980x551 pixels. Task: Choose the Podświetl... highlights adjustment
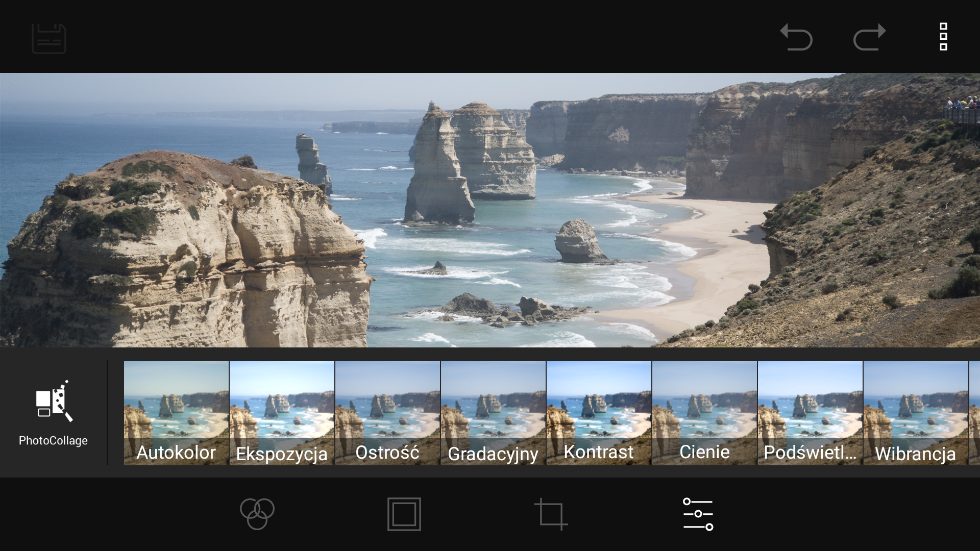[x=810, y=413]
